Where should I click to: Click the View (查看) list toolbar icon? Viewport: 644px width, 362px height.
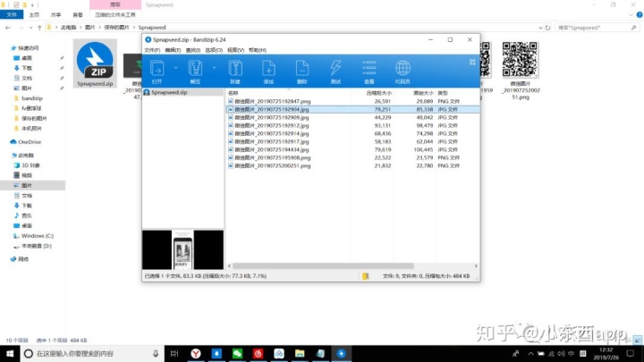(369, 72)
